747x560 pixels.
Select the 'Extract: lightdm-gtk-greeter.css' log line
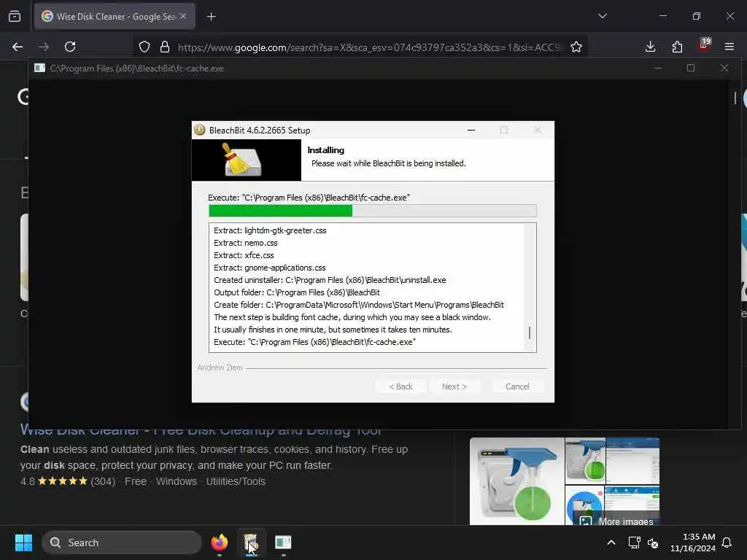point(270,230)
